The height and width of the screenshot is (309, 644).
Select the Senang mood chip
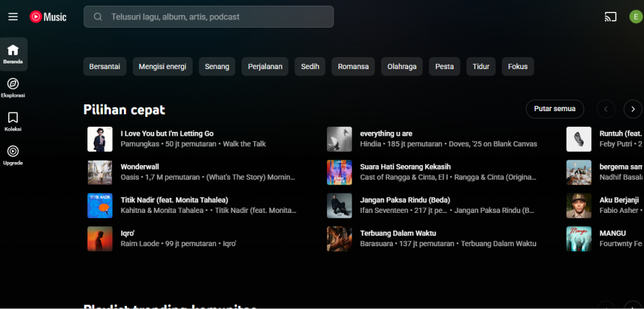pyautogui.click(x=217, y=67)
